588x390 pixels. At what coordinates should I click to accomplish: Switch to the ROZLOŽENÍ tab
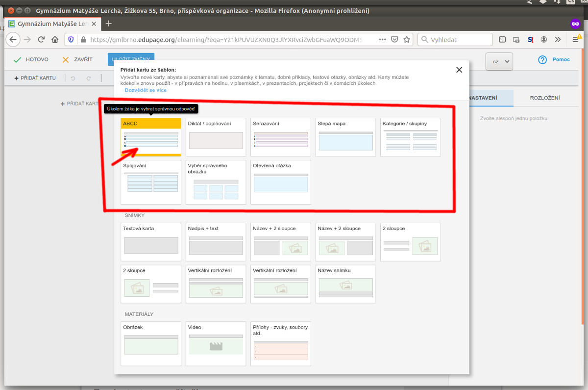(544, 98)
